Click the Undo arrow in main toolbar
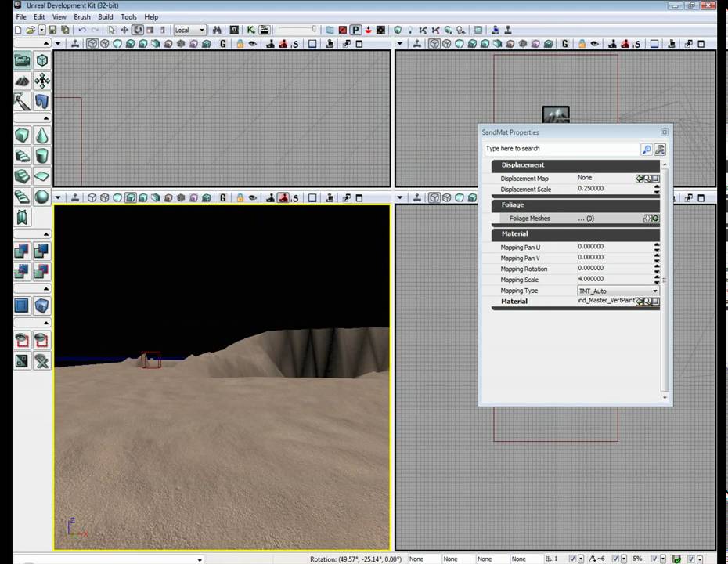 click(x=82, y=31)
